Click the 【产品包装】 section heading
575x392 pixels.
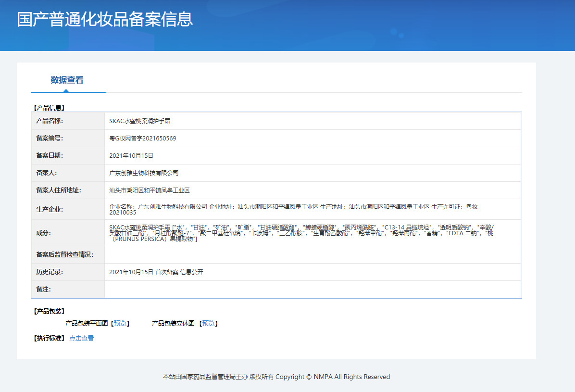pos(49,311)
